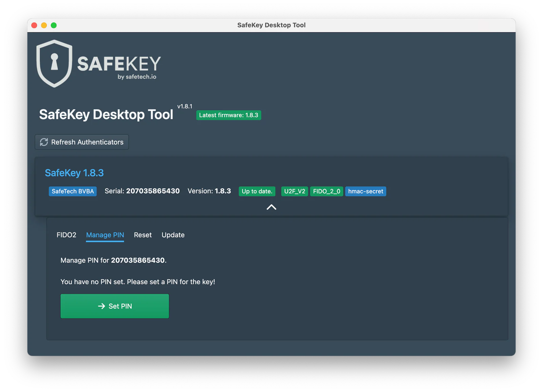543x392 pixels.
Task: Open the SafeKey 1.8.3 heading link
Action: (x=74, y=173)
